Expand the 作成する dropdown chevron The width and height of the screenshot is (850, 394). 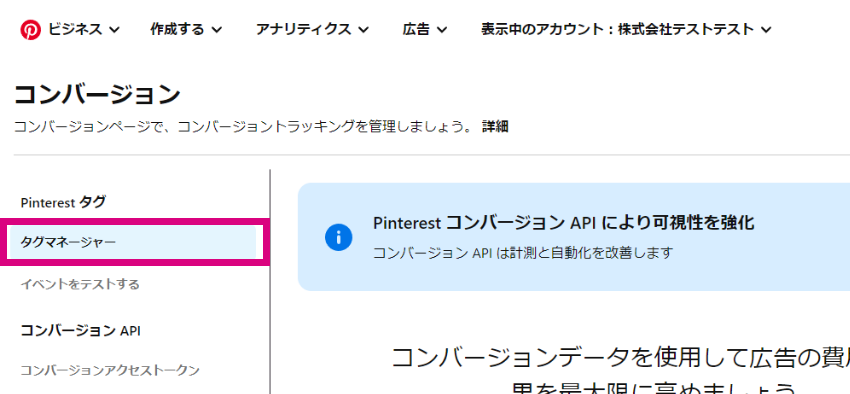coord(217,30)
